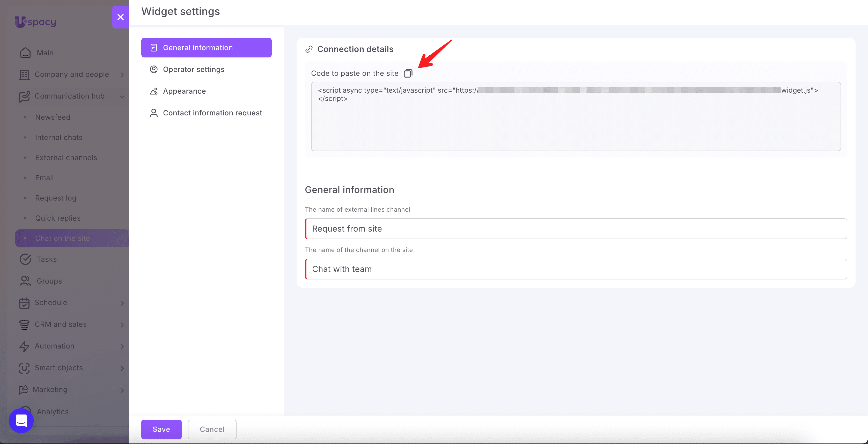Click the Contact information request user icon
The width and height of the screenshot is (868, 444).
tap(154, 113)
